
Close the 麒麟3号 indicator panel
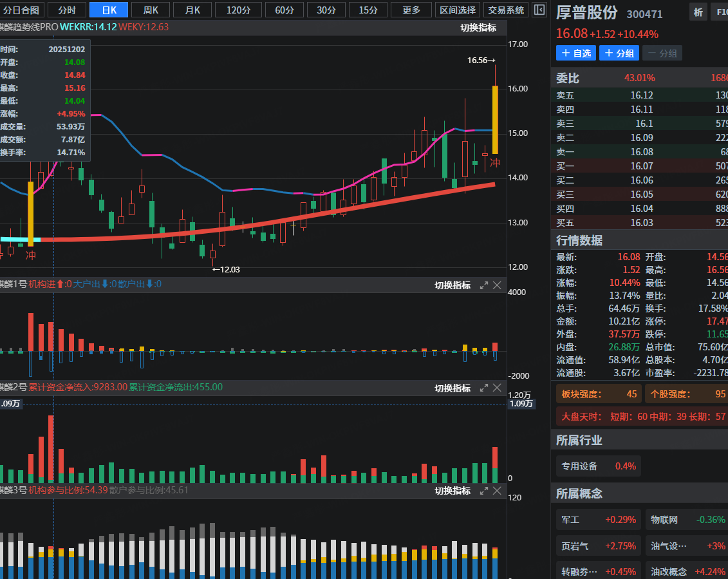coord(497,490)
